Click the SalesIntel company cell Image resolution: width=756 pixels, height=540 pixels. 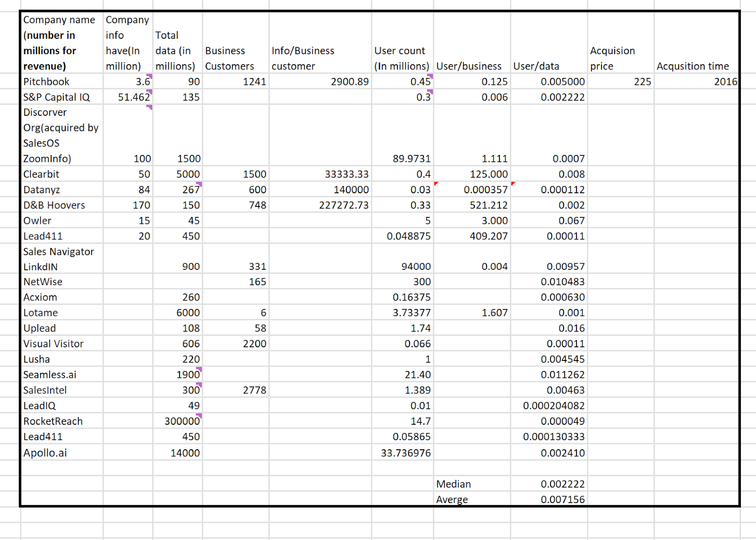[x=62, y=390]
